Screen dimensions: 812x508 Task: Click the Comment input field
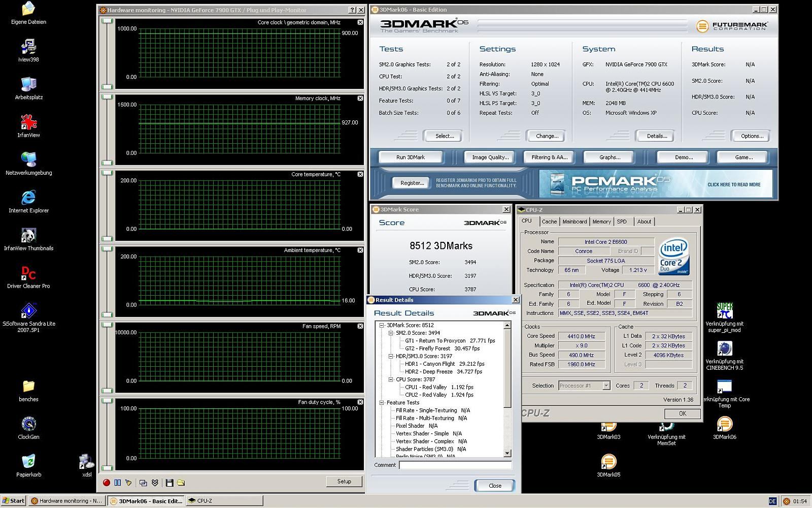[455, 465]
